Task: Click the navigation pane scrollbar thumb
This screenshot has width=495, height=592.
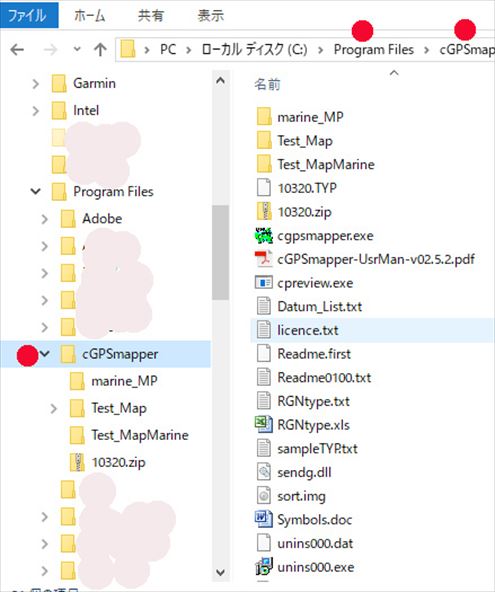Action: tap(221, 252)
